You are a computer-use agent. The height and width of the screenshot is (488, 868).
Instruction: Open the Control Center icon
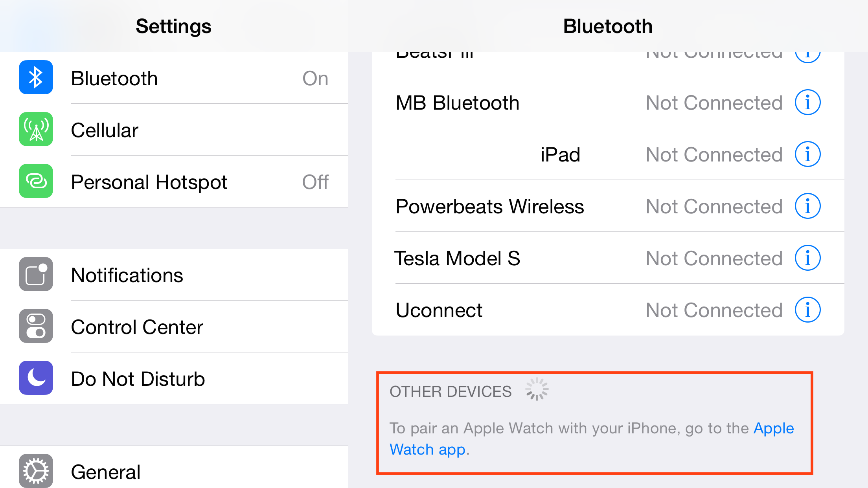[x=35, y=326]
